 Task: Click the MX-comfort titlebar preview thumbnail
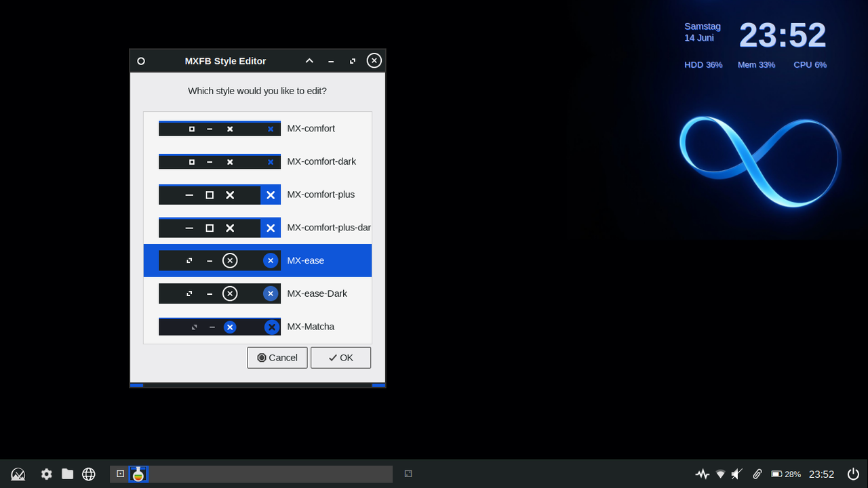coord(220,128)
